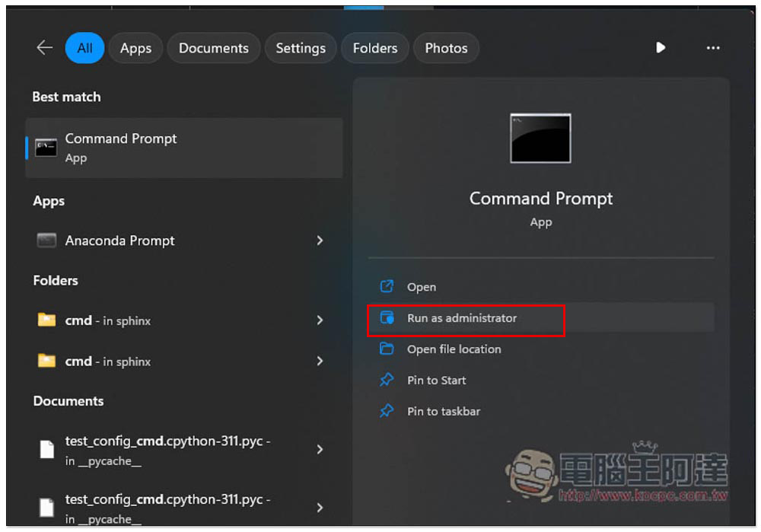This screenshot has width=761, height=532.
Task: Click the first cmd folder icon
Action: [x=46, y=320]
